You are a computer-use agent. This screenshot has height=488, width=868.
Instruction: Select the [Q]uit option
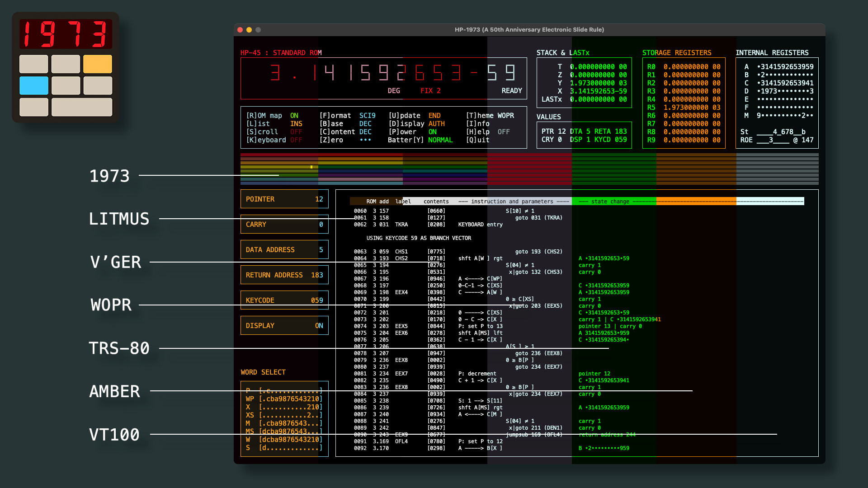(478, 140)
